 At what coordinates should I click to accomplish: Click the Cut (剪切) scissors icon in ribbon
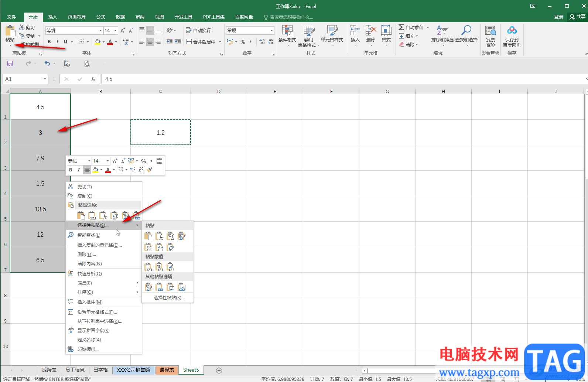coord(22,27)
